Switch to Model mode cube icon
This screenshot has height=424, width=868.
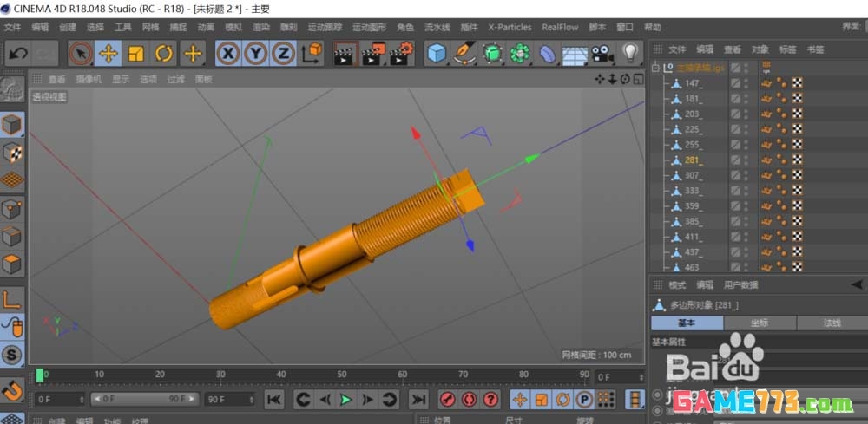click(x=12, y=125)
